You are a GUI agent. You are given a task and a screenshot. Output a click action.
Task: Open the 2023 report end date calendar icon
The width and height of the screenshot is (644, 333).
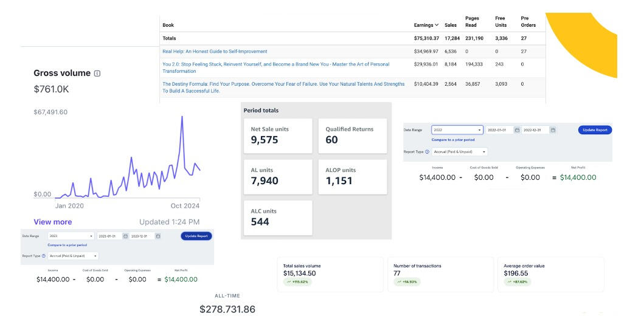click(x=158, y=236)
